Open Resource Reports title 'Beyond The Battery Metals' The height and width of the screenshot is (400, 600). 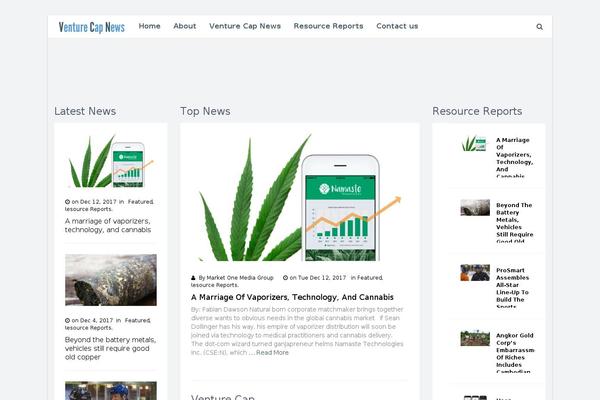(x=514, y=223)
